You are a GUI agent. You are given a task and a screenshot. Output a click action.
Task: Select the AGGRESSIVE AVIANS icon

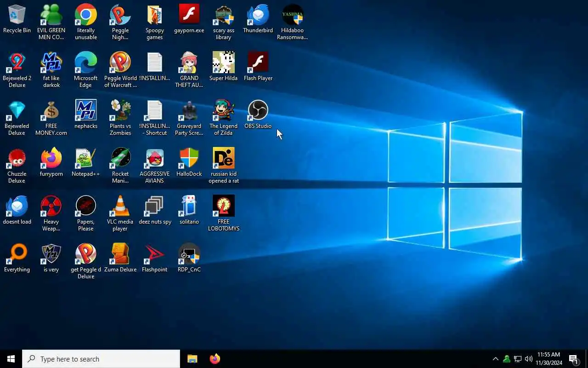click(155, 166)
